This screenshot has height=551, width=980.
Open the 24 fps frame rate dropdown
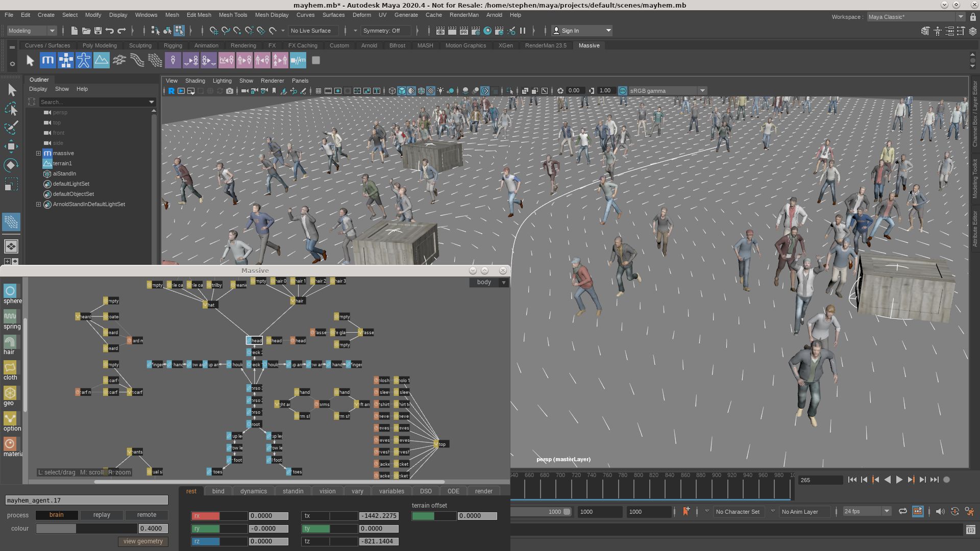coord(867,511)
